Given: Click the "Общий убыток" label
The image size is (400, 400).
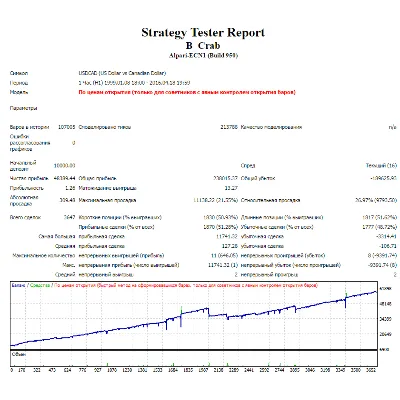Looking at the screenshot, I should pyautogui.click(x=258, y=178).
